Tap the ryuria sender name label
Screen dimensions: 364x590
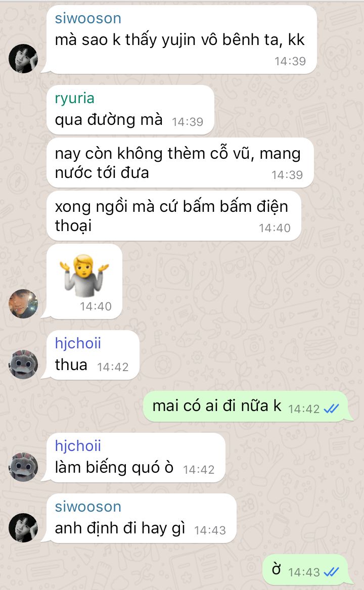[74, 98]
